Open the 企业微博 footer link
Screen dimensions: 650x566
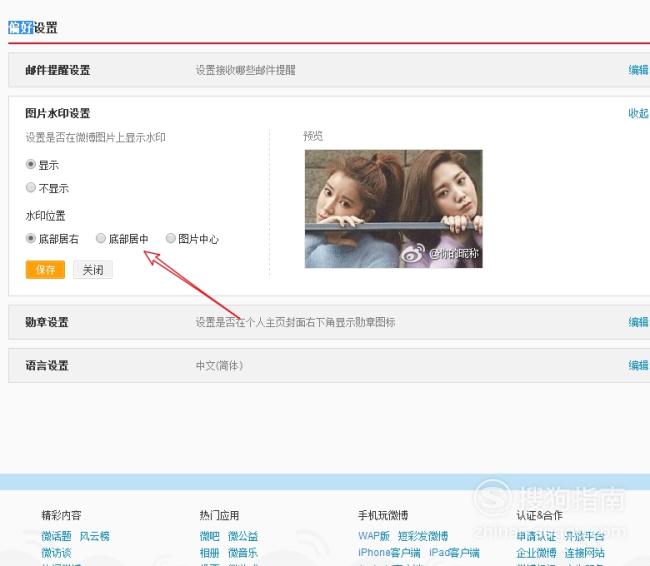pos(536,552)
